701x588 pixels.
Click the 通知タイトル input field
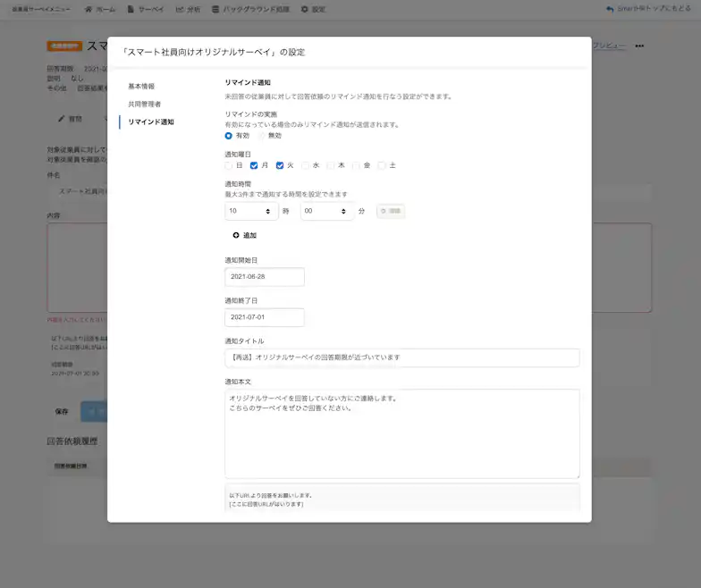(402, 357)
